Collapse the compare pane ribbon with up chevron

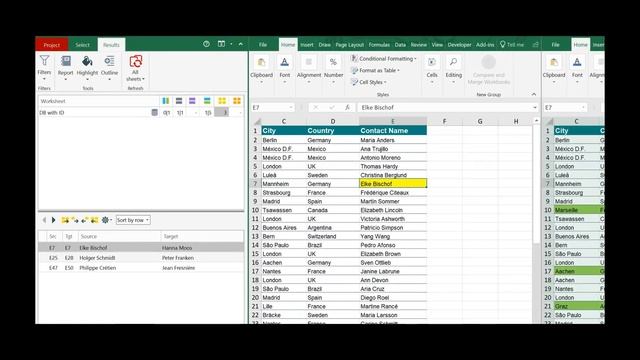coord(240,44)
